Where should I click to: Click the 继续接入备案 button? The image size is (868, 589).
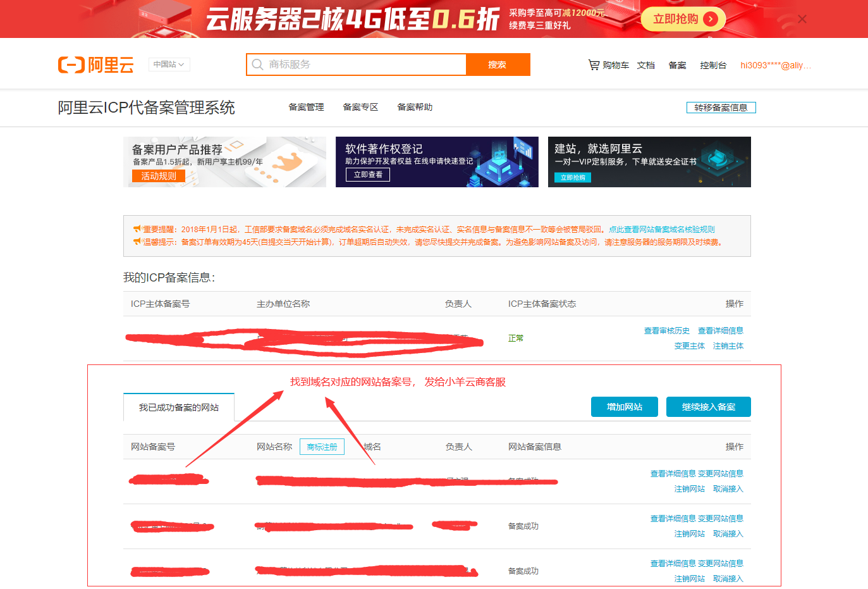[708, 407]
